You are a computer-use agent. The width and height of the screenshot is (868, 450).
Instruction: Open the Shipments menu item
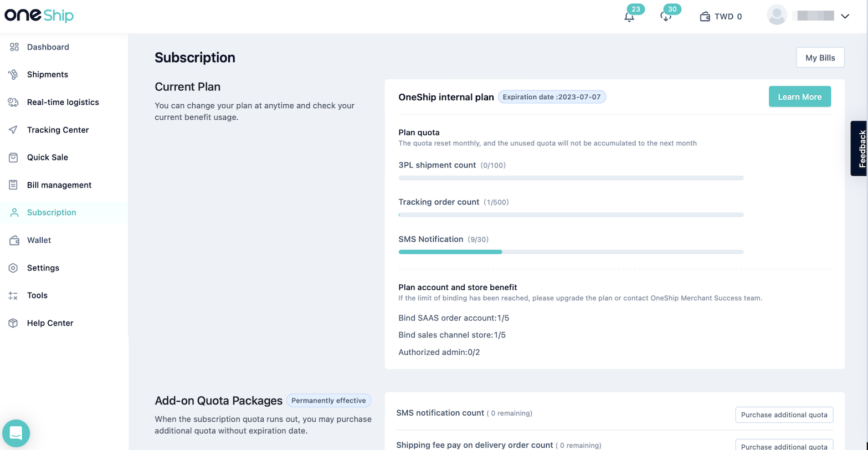click(x=48, y=75)
